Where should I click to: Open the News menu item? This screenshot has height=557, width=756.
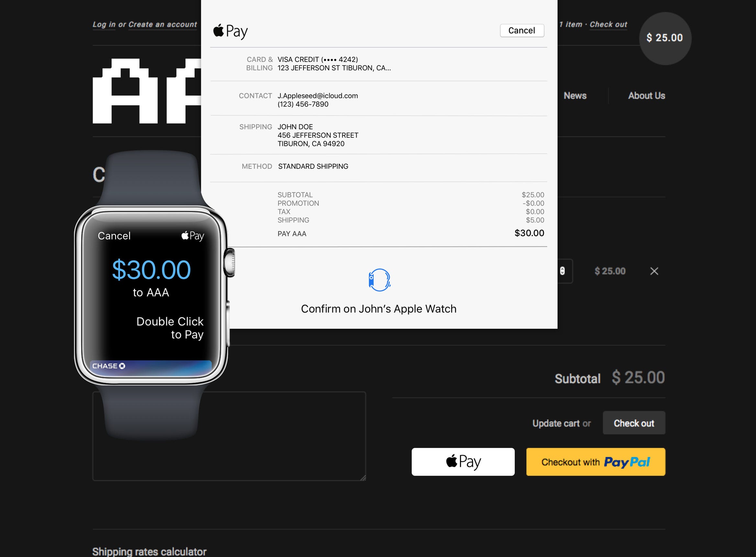(575, 96)
